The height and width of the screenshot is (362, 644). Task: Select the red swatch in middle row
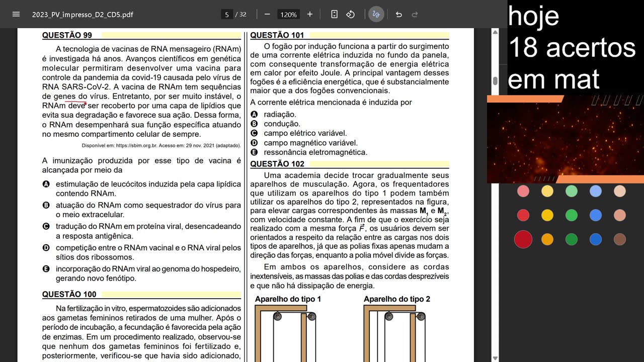point(523,215)
